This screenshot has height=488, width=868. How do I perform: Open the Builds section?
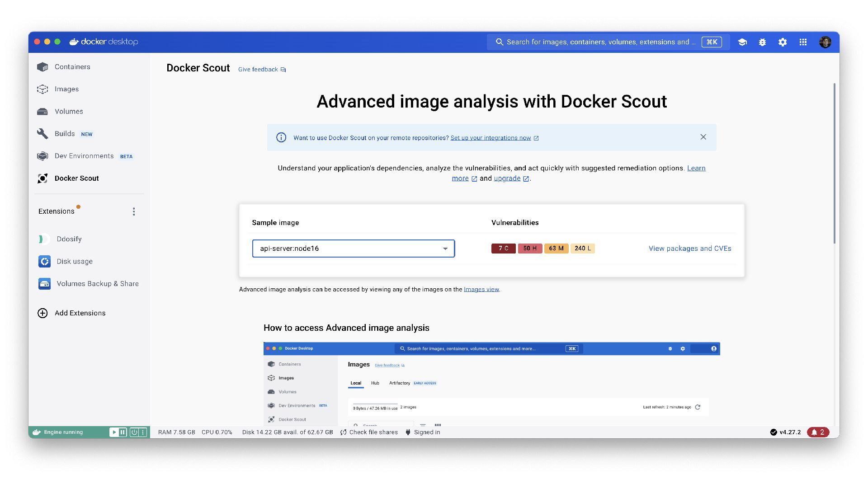[x=65, y=134]
